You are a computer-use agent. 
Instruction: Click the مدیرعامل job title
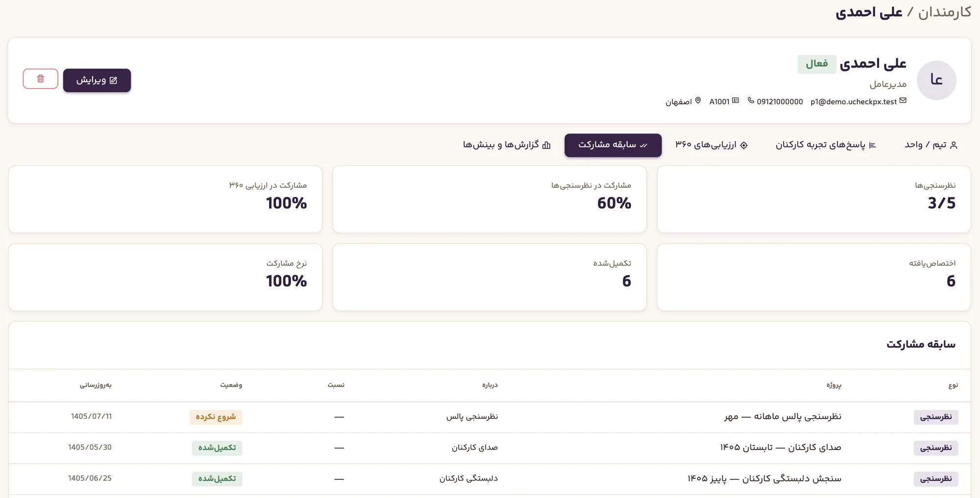(888, 85)
